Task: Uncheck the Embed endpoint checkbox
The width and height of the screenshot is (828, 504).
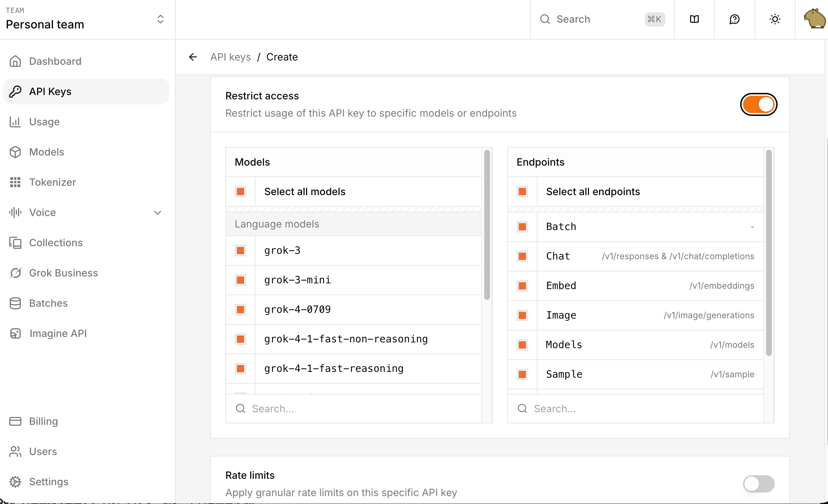Action: pos(522,286)
